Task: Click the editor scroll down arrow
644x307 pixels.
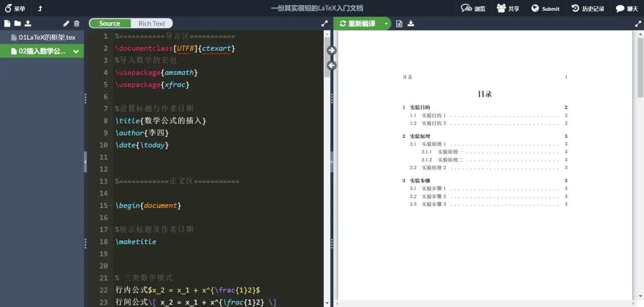Action: pyautogui.click(x=327, y=303)
